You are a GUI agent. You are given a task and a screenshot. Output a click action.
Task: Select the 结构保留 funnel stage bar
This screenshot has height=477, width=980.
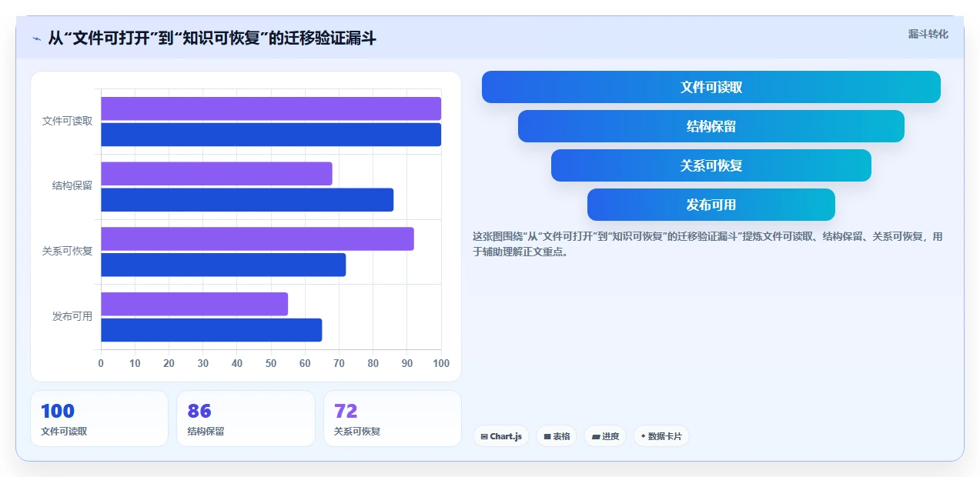point(711,126)
